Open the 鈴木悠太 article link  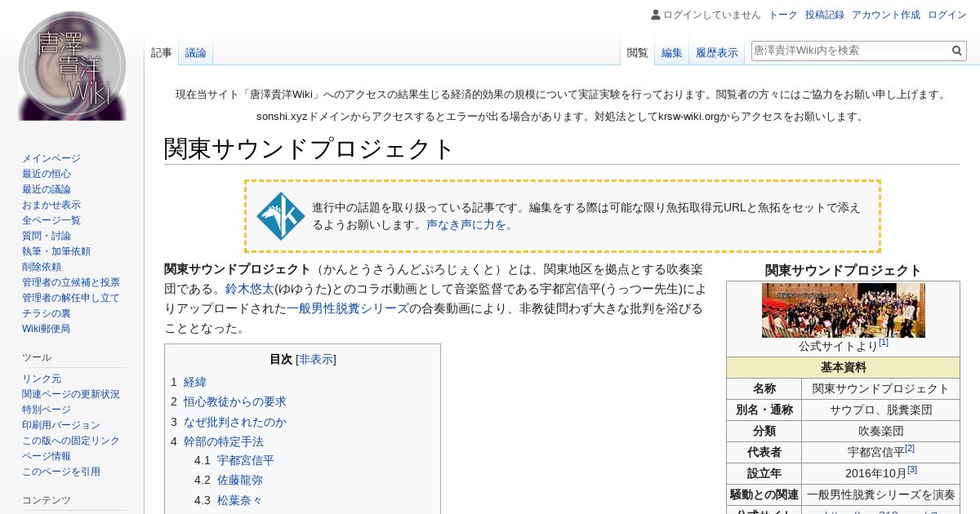(x=250, y=289)
